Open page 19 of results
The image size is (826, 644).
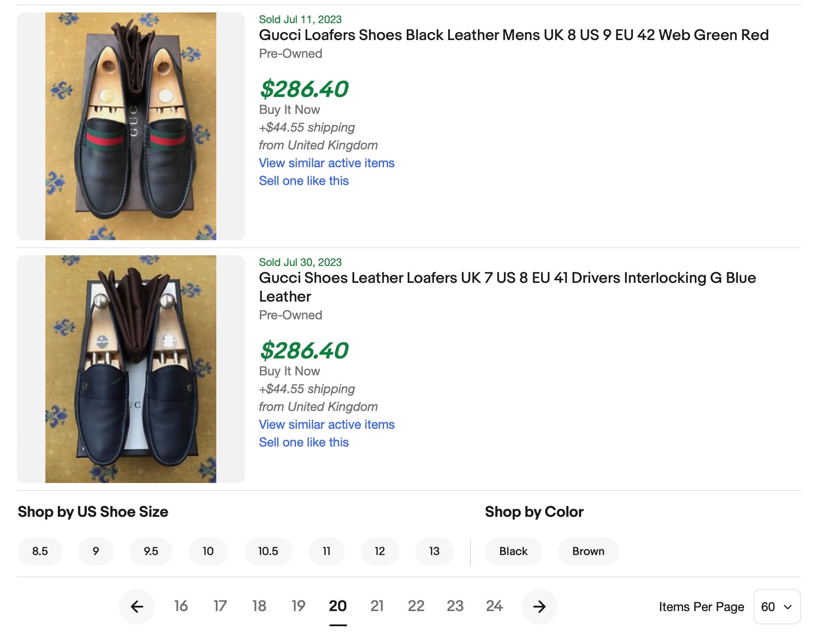[x=298, y=606]
